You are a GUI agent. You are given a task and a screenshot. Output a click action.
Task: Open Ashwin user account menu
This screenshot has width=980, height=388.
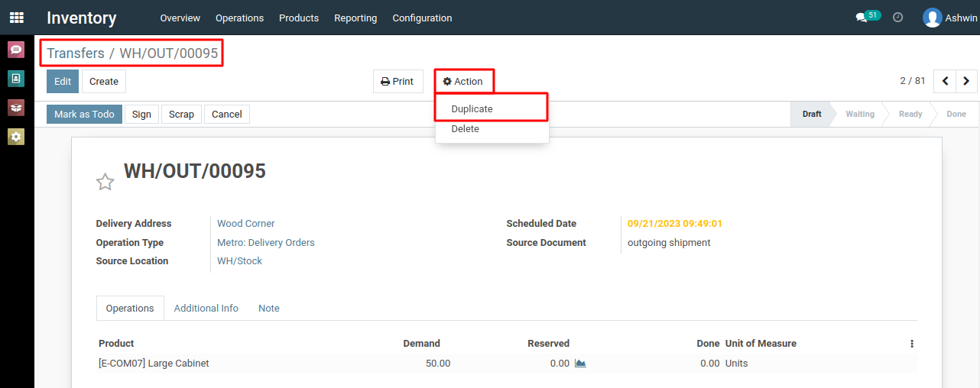[949, 18]
